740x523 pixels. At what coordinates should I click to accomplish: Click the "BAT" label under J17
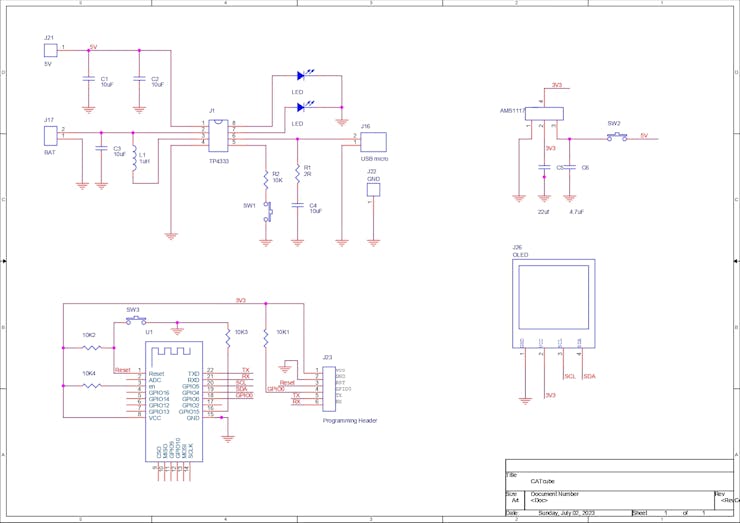coord(50,152)
